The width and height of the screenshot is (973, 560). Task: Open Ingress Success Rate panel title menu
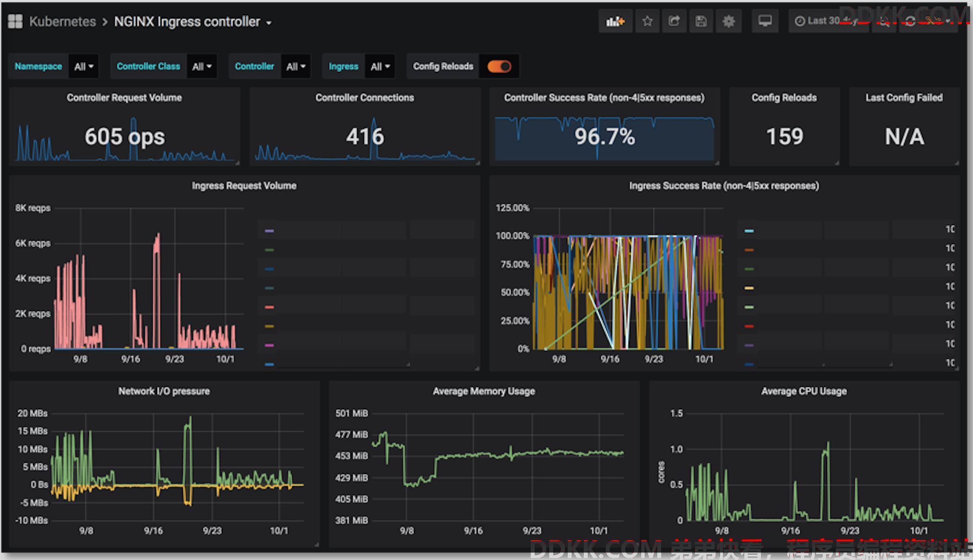pos(724,186)
